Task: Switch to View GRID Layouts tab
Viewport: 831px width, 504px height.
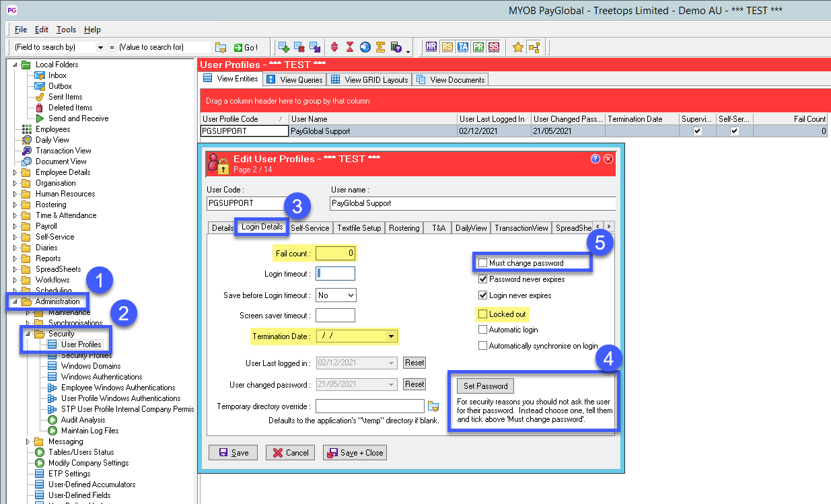Action: pos(369,79)
